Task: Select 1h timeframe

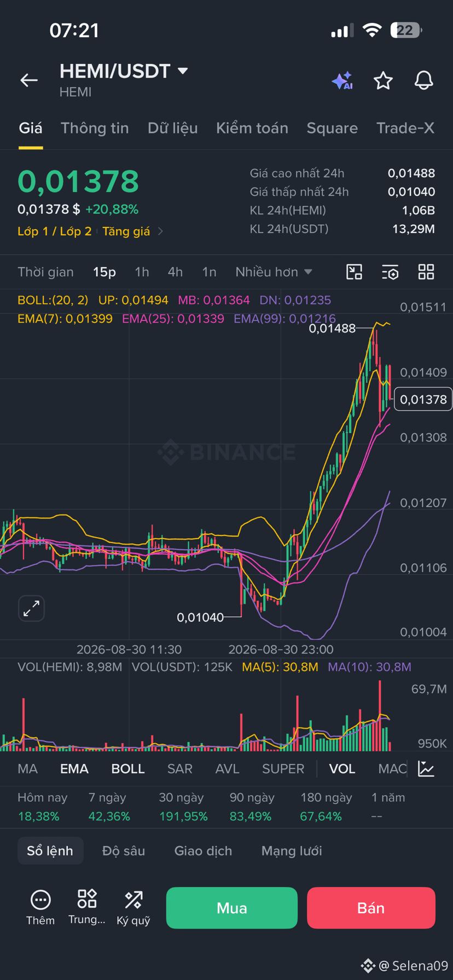Action: tap(142, 272)
